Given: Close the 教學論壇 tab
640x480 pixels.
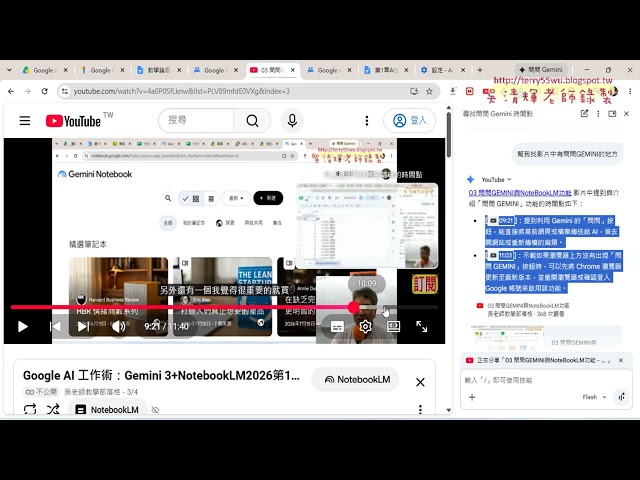Looking at the screenshot, I should click(x=179, y=70).
